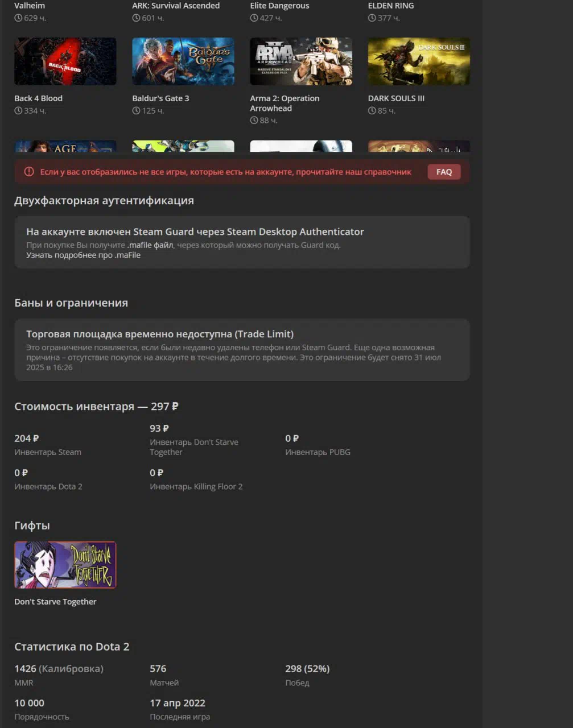The width and height of the screenshot is (573, 728).
Task: Click the clock icon next to ARK's 601 hours
Action: tap(136, 18)
